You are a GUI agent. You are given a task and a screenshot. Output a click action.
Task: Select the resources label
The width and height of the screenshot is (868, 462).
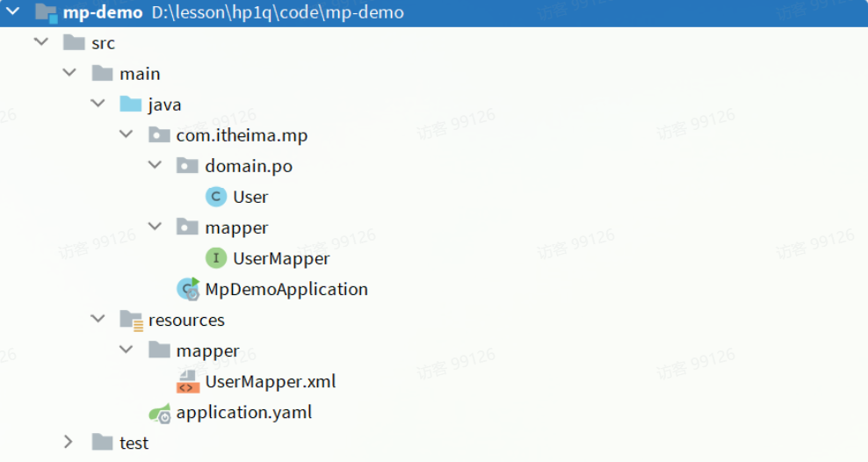coord(186,321)
